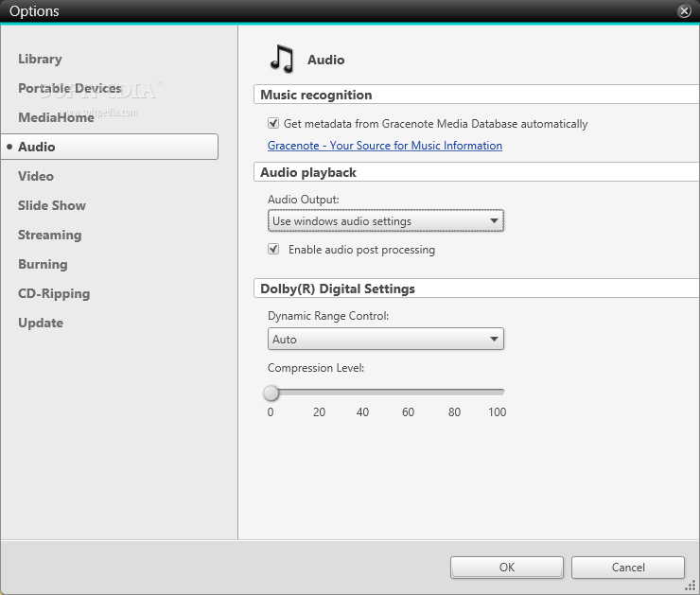Screen dimensions: 700x595
Task: Open the Streaming settings page
Action: (49, 235)
